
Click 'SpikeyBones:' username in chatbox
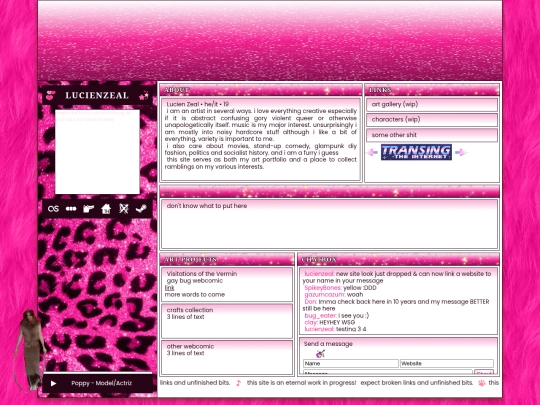point(323,288)
